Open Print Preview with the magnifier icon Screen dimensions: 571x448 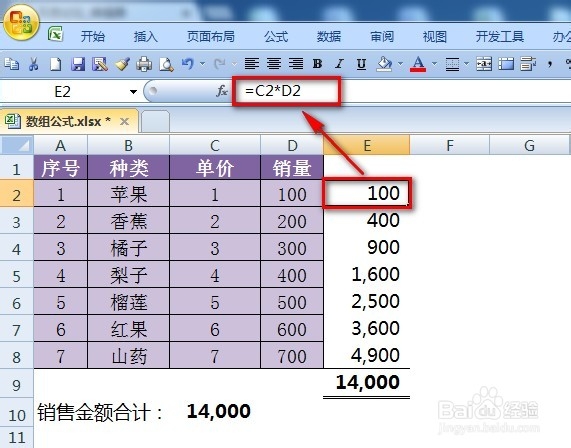point(166,64)
